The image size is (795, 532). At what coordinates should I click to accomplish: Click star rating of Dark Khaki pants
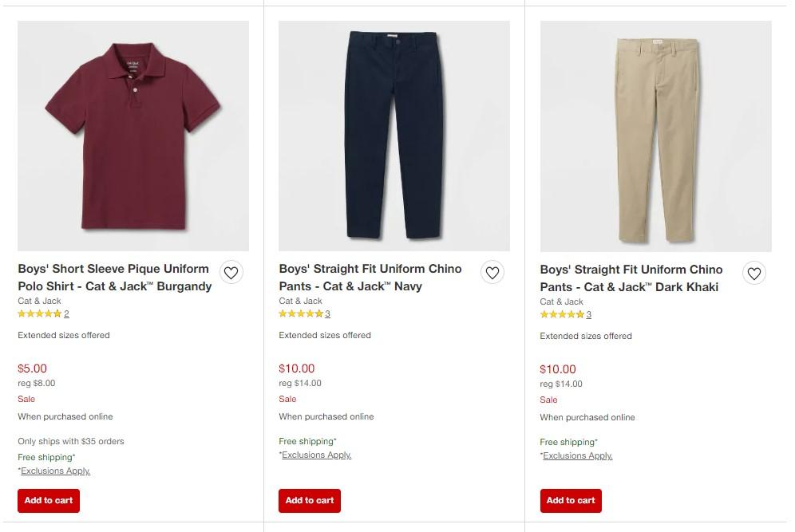(562, 315)
